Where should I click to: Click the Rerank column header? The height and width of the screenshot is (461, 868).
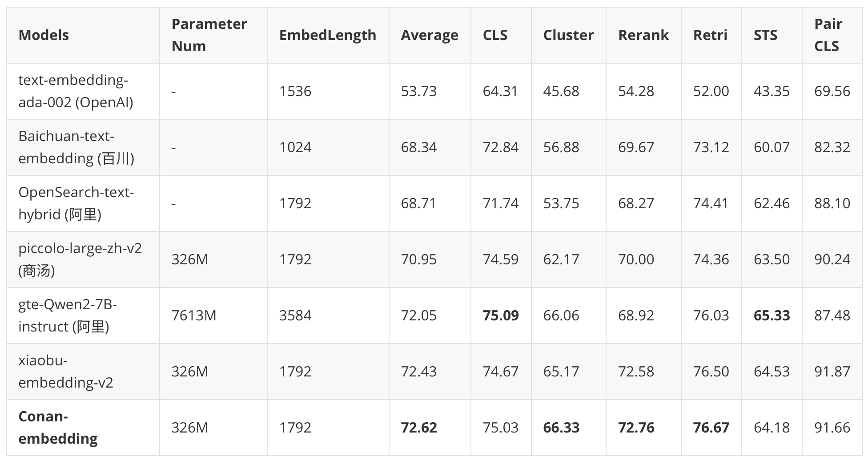pyautogui.click(x=643, y=35)
